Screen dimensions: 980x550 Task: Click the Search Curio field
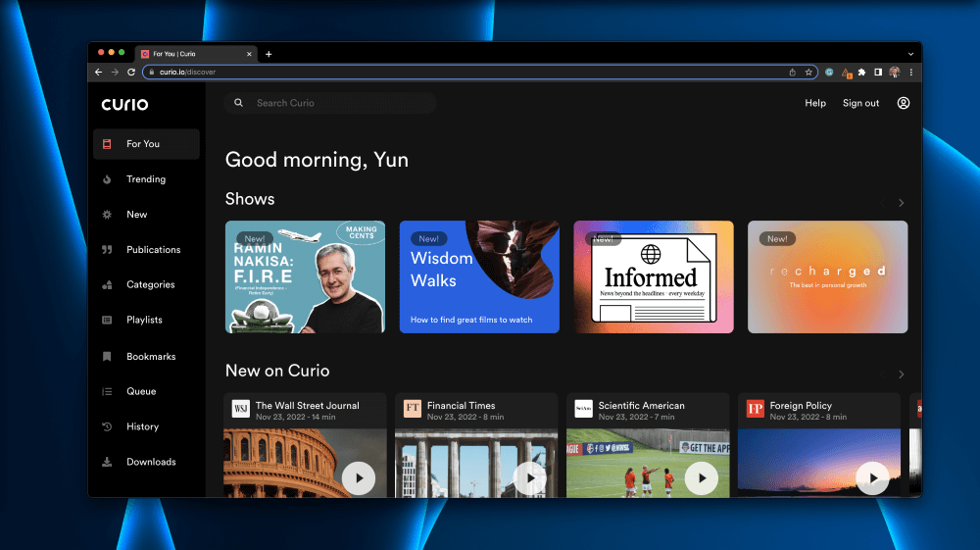pyautogui.click(x=330, y=103)
